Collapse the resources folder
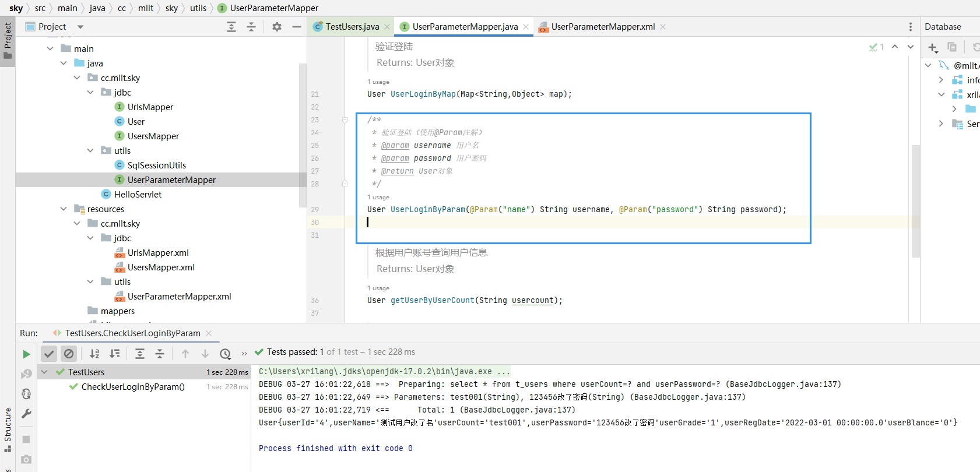This screenshot has height=472, width=980. (64, 209)
